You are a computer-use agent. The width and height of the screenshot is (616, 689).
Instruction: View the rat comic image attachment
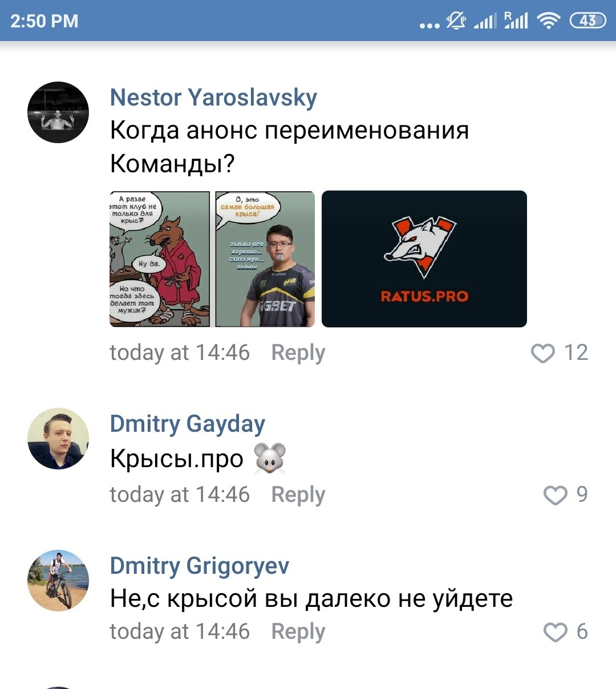[212, 259]
